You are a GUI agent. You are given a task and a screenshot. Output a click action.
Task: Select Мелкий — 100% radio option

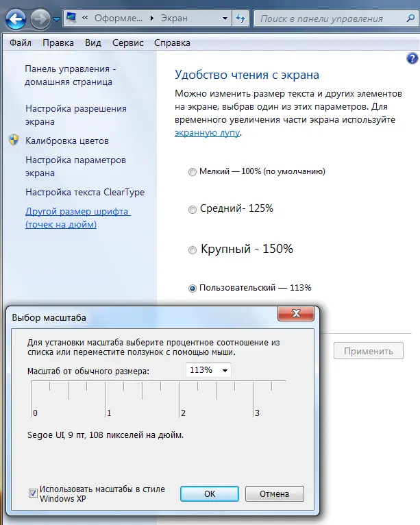point(192,172)
